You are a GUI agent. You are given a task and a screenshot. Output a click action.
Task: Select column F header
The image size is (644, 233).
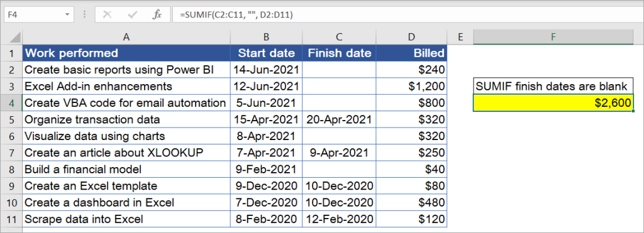(553, 37)
